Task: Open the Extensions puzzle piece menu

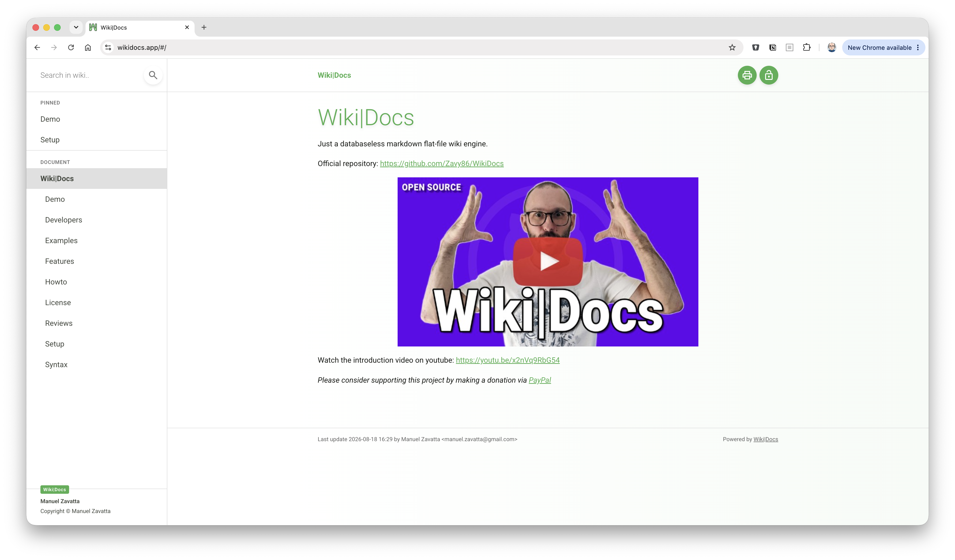Action: point(806,47)
